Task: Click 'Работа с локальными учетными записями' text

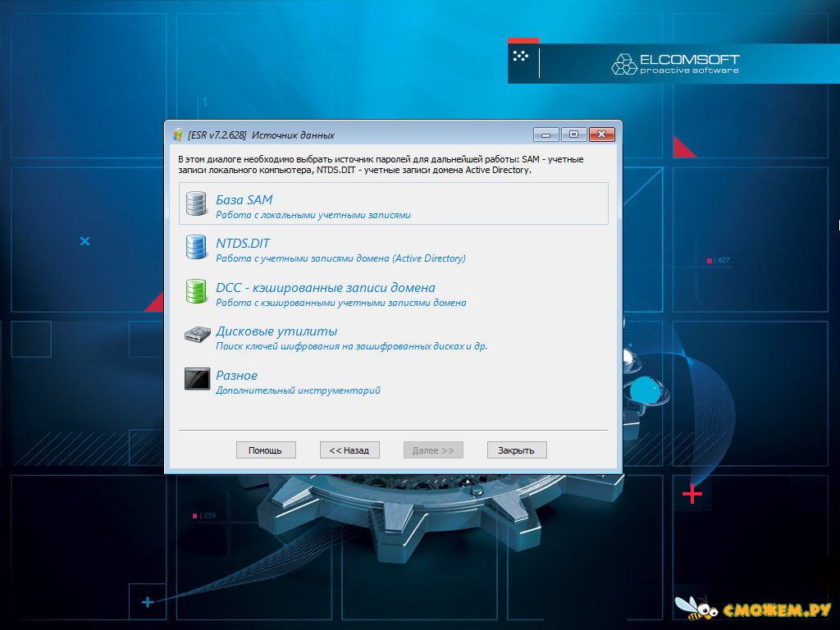Action: [x=313, y=216]
